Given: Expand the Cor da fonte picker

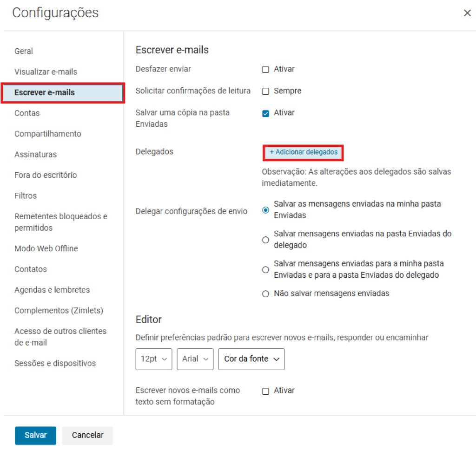Looking at the screenshot, I should tap(251, 359).
